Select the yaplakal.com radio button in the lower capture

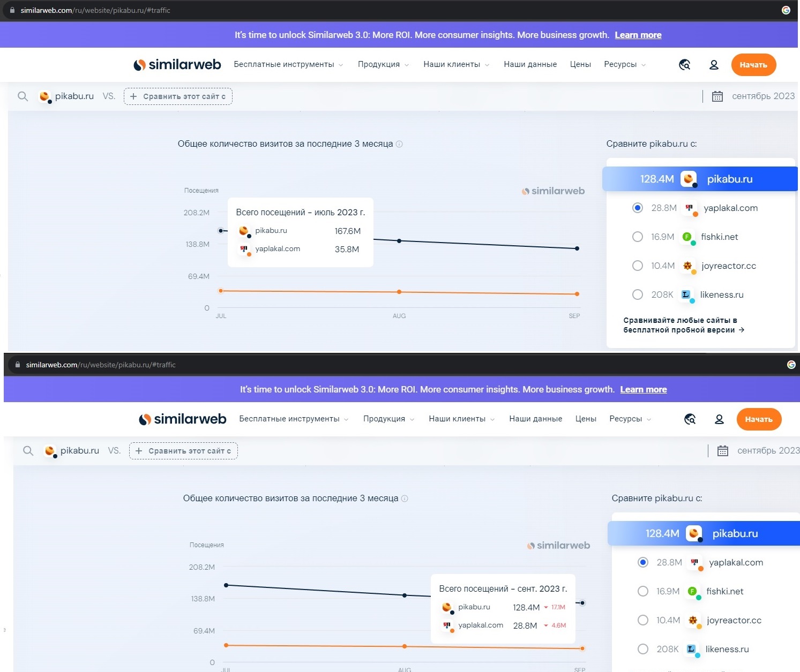(x=643, y=562)
